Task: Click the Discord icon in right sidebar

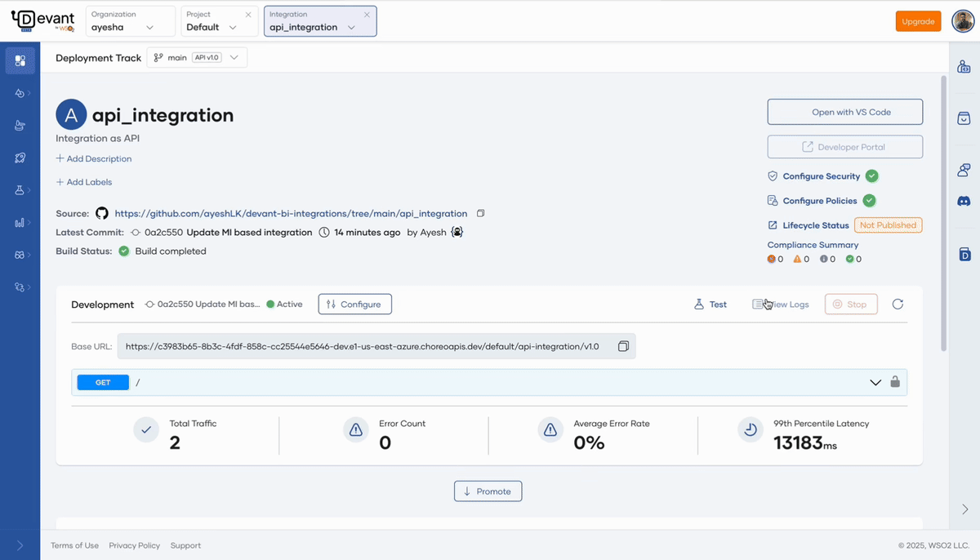Action: point(964,201)
